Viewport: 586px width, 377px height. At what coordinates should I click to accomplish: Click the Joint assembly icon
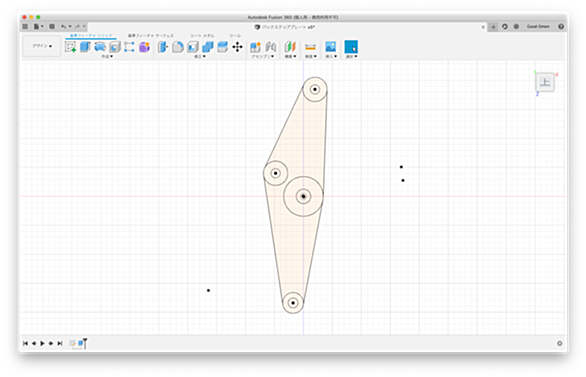coord(271,47)
